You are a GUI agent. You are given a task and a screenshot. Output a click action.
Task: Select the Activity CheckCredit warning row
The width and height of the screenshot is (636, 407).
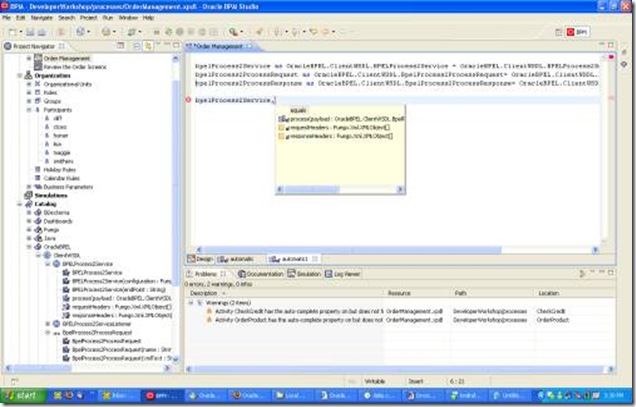pyautogui.click(x=400, y=311)
